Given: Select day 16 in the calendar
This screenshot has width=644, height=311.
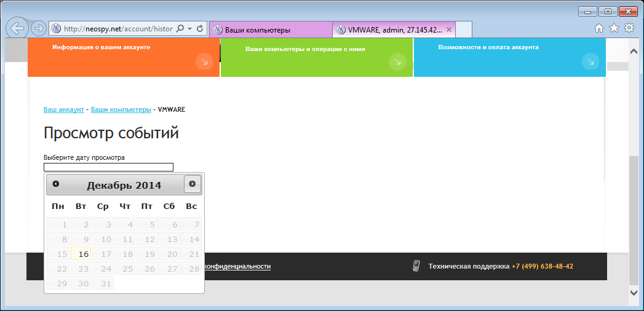Looking at the screenshot, I should [81, 254].
